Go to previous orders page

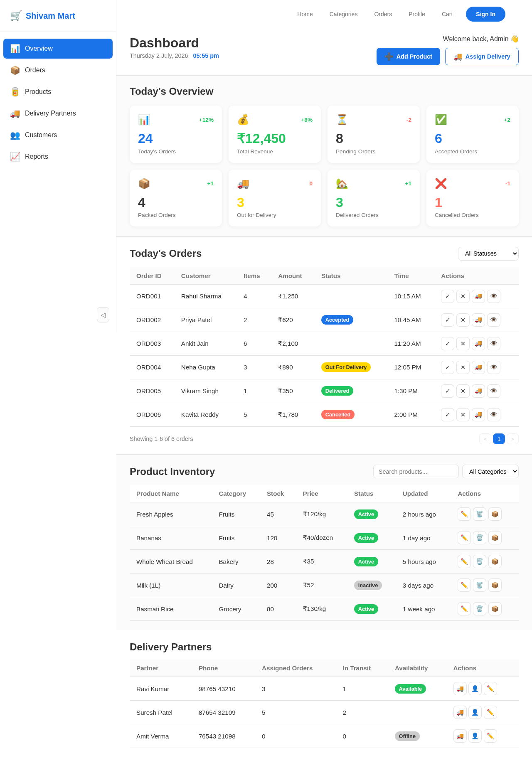click(x=485, y=439)
